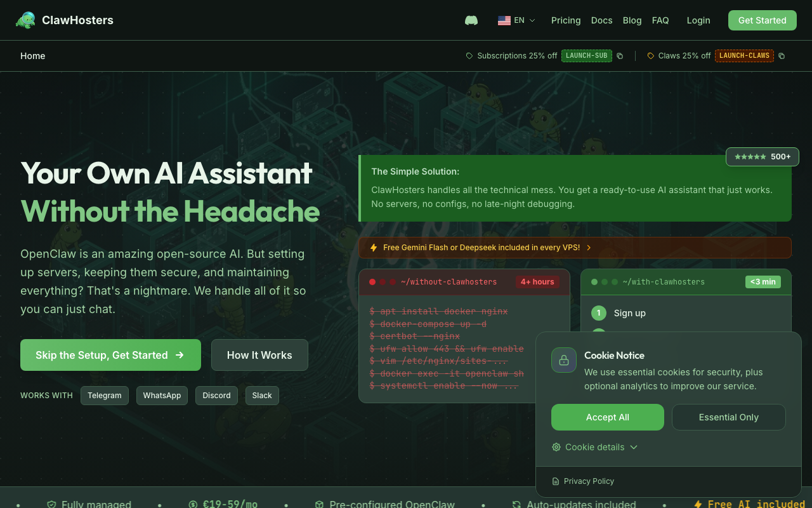Click the lightning bolt in the Gemini banner

pos(374,248)
